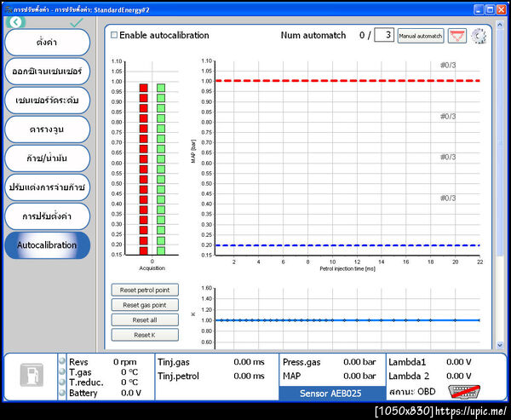511x420 pixels.
Task: Open the ปรับแต่งการจ่ายก๊าซ section
Action: click(47, 187)
